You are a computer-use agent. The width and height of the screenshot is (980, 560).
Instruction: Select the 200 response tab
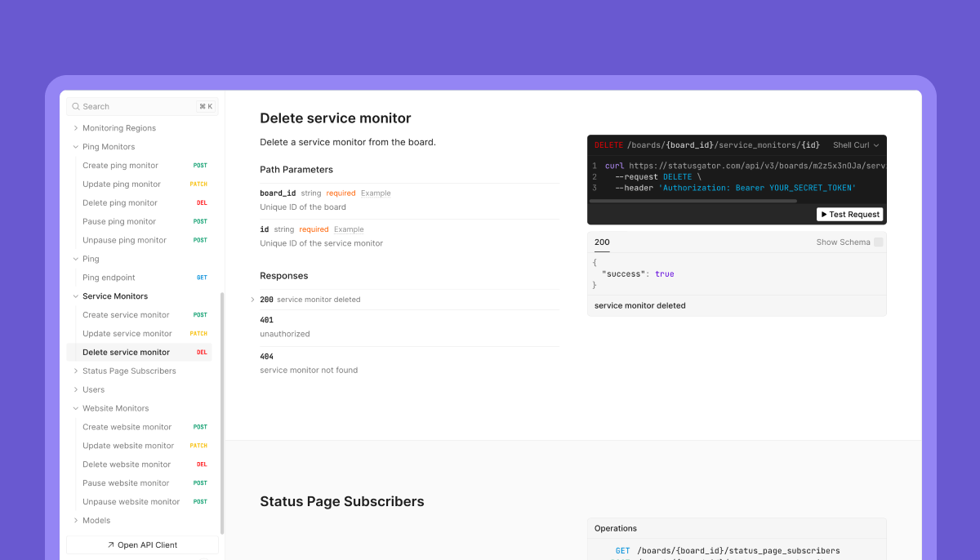[602, 242]
